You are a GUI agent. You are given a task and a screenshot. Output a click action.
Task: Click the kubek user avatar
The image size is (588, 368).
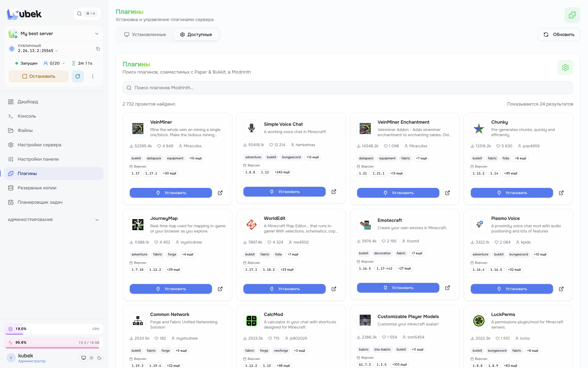[x=11, y=358]
